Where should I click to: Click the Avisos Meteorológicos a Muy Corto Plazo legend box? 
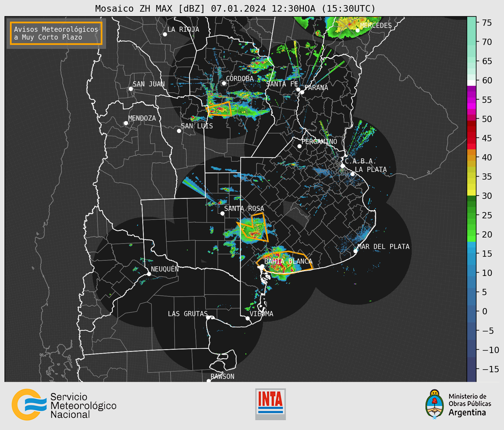tap(56, 33)
